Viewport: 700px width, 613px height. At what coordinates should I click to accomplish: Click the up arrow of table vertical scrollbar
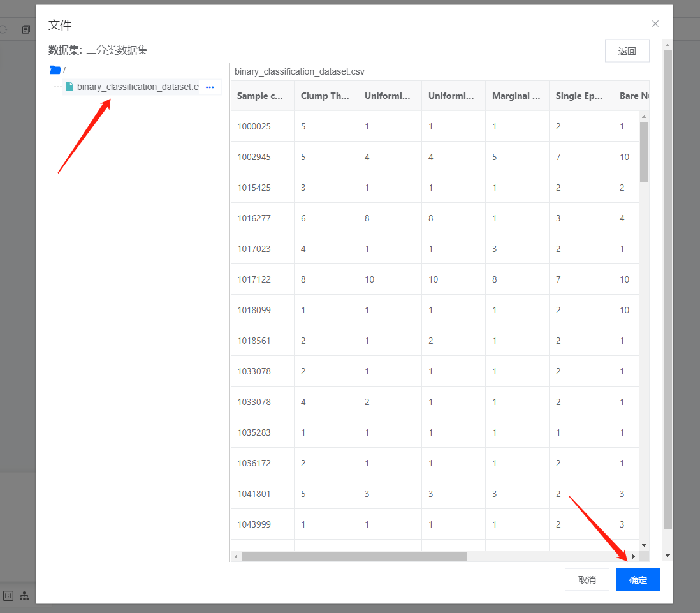point(644,117)
